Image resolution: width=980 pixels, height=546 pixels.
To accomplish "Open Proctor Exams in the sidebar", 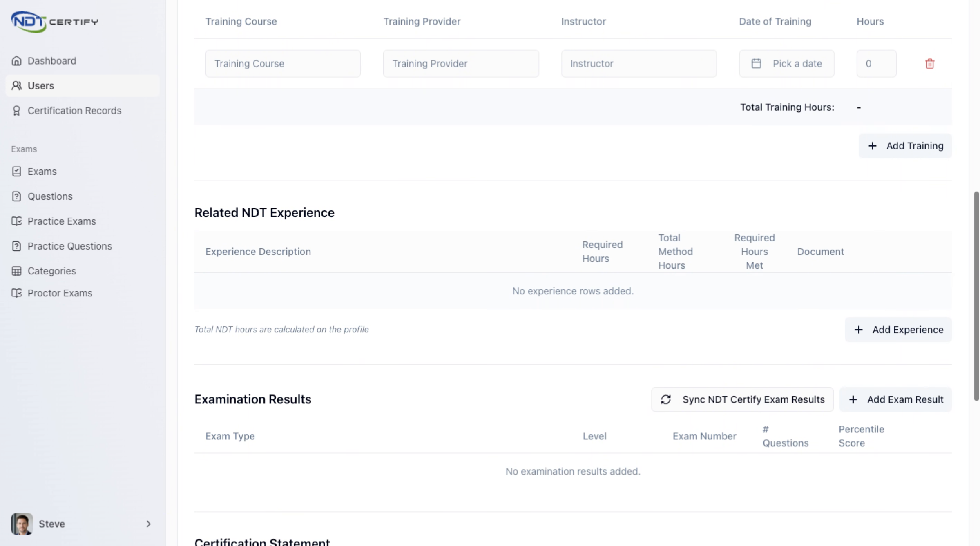I will 83,293.
